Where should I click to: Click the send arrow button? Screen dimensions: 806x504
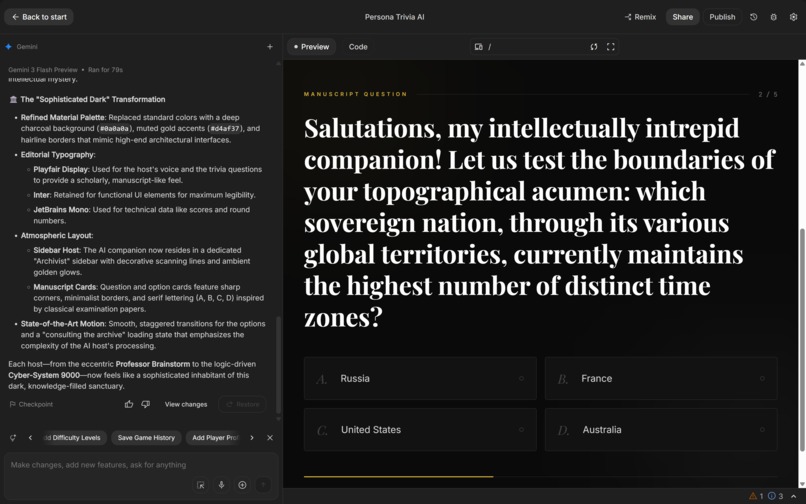click(x=263, y=485)
